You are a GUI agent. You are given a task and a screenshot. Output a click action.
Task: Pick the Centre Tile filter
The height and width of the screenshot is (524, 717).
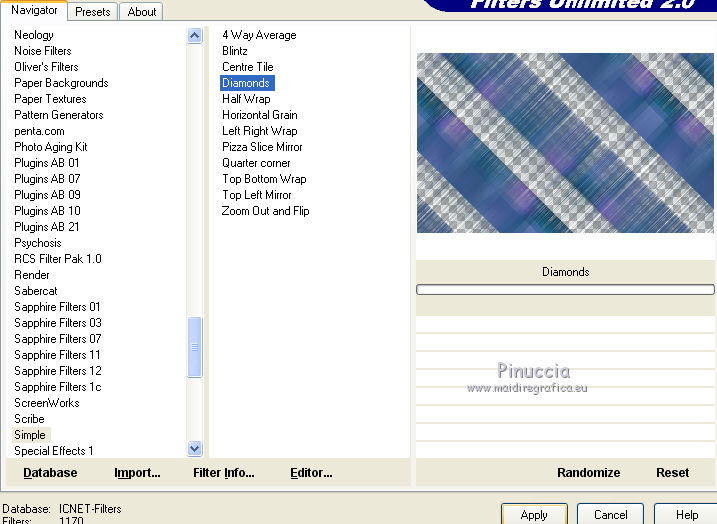pos(247,67)
